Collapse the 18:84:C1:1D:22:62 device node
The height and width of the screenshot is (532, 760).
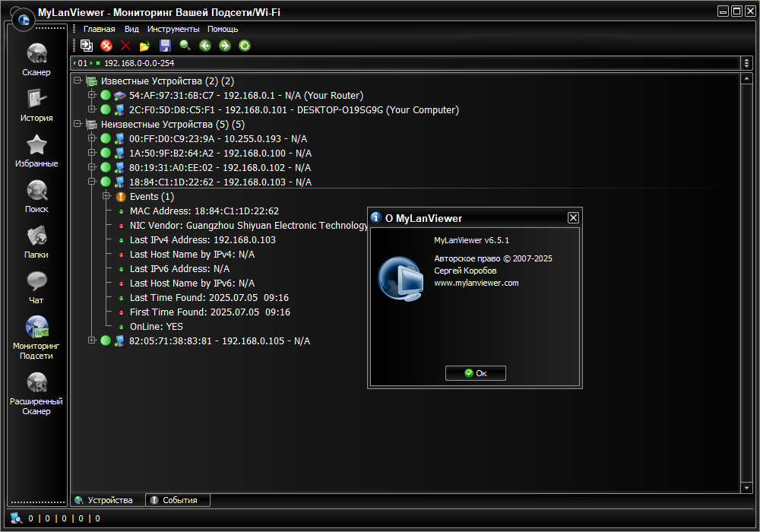92,181
